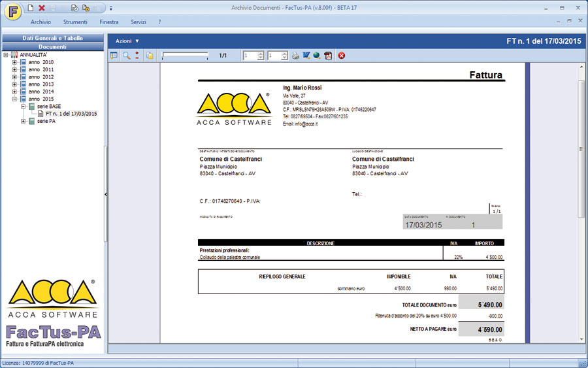Screen dimensions: 588x368
Task: Expand the serie PA node
Action: tap(24, 121)
